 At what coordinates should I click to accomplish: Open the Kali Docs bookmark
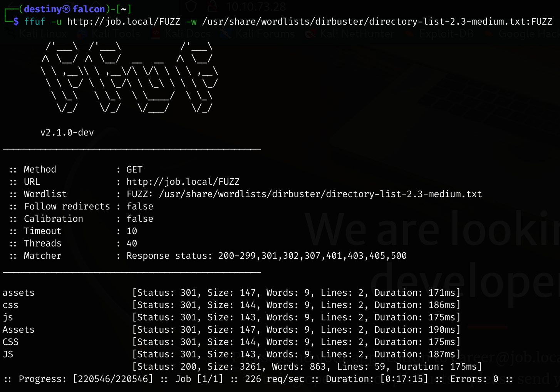coord(187,34)
